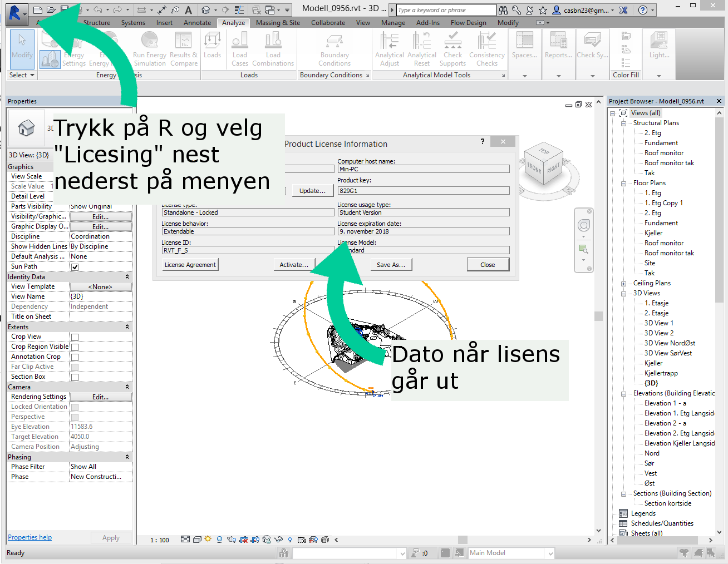The image size is (728, 564).
Task: Click the Loads tool in ribbon
Action: [212, 44]
